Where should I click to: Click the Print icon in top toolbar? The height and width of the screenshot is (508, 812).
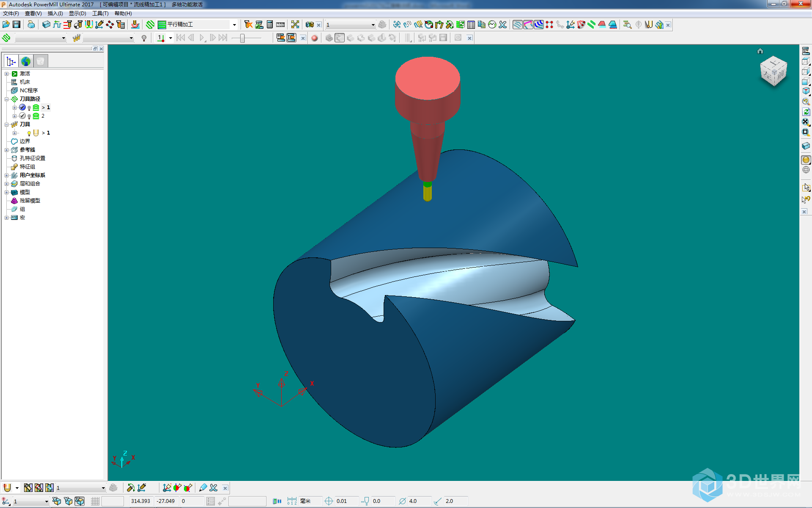click(31, 25)
